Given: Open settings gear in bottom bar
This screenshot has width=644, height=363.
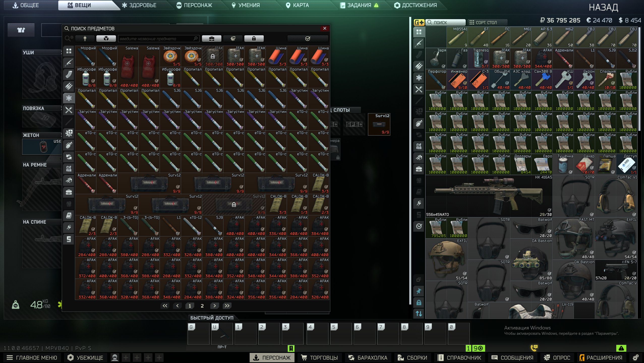Looking at the screenshot, I should pyautogui.click(x=636, y=357).
